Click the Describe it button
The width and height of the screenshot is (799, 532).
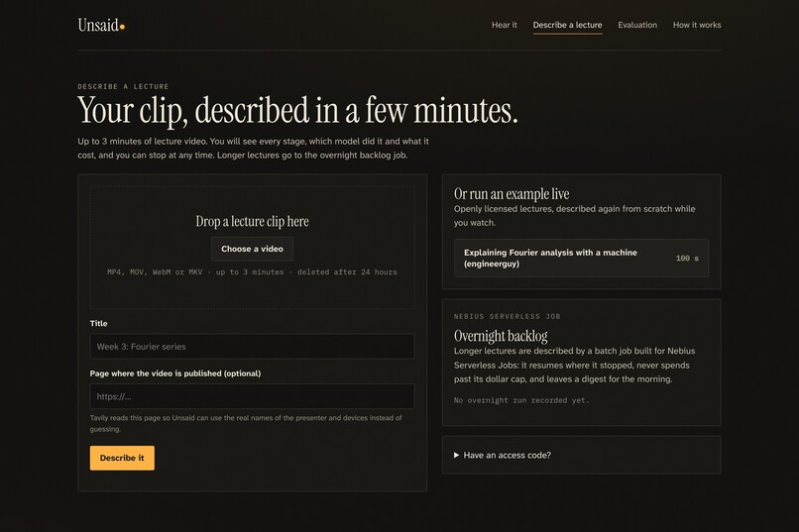click(x=122, y=458)
